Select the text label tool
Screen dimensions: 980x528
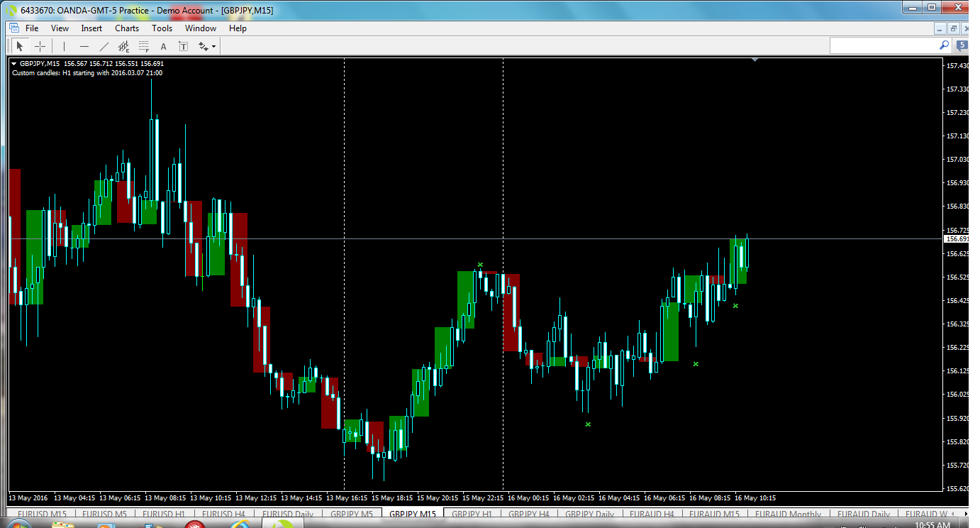click(x=183, y=46)
